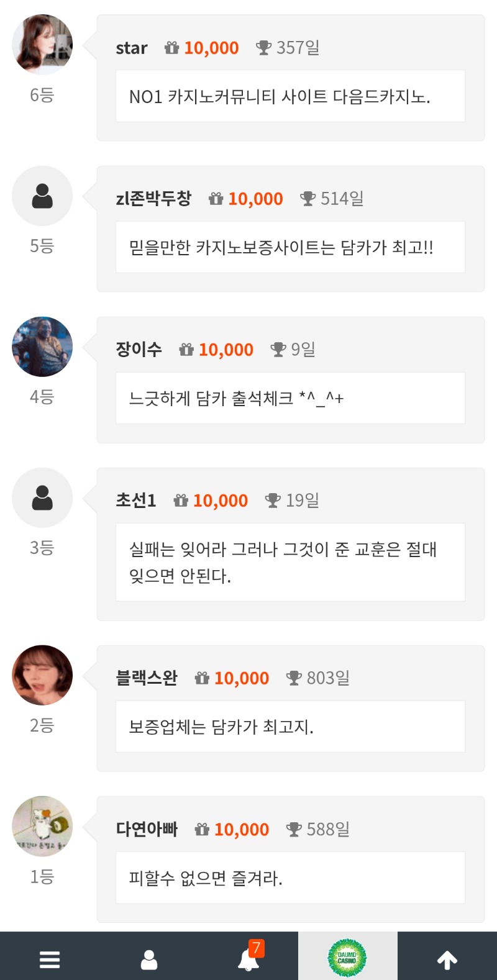Click the username 블랙스완
The image size is (497, 980).
click(x=147, y=678)
